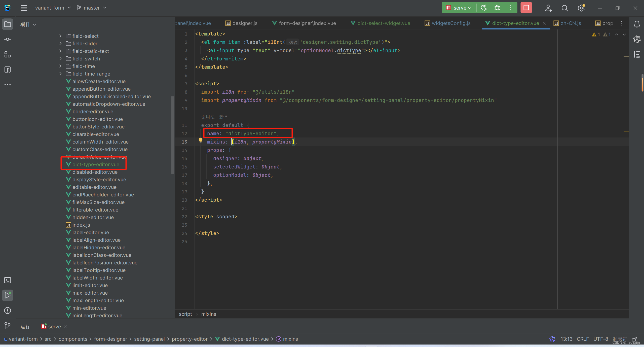Toggle read-only lock icon in status bar
Viewport: 644px width, 347px height.
pos(634,339)
